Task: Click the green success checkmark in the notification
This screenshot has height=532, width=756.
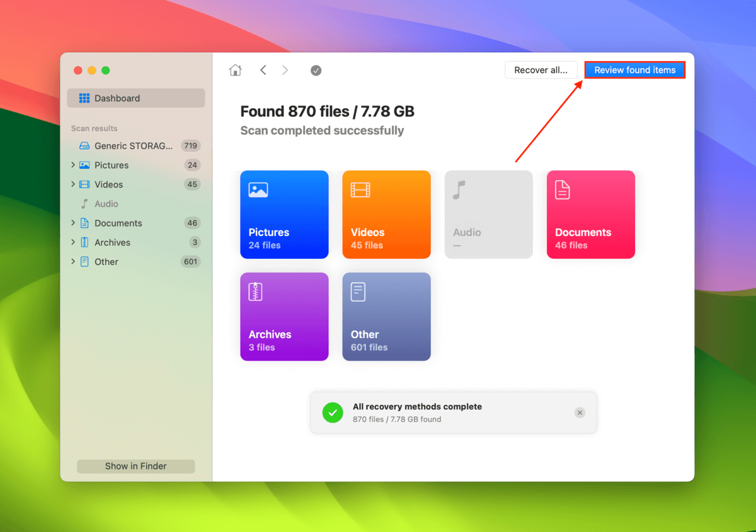Action: coord(333,412)
